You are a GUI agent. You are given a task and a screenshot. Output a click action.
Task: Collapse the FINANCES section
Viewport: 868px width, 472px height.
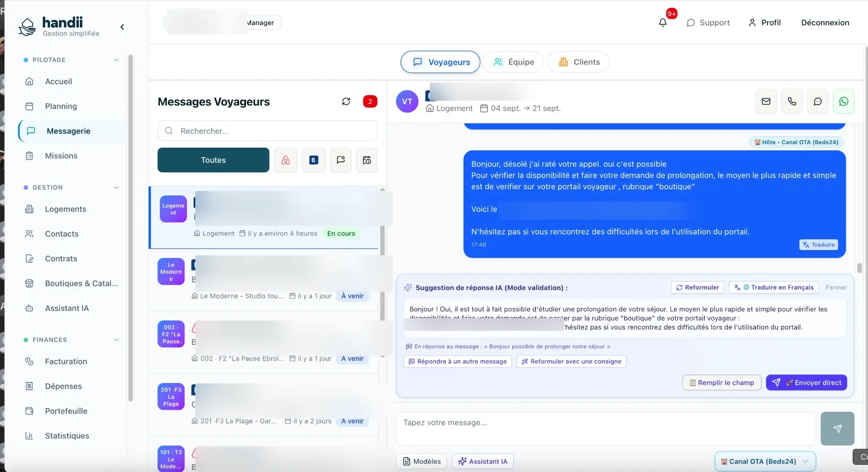pyautogui.click(x=116, y=340)
